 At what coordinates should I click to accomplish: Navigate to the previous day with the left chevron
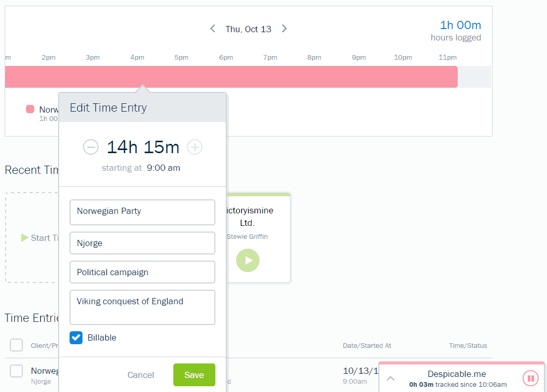point(212,29)
